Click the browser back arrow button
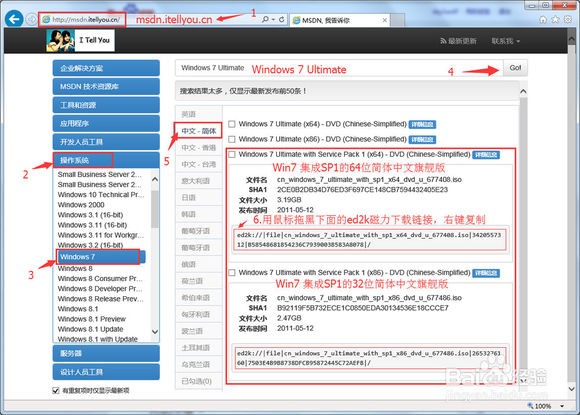This screenshot has width=580, height=415. [14, 19]
